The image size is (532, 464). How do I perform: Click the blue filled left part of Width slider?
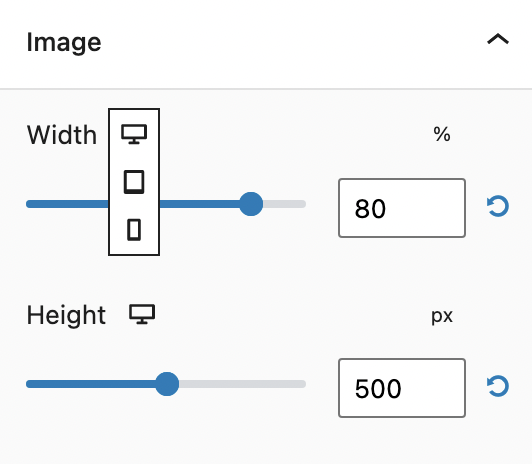(x=67, y=204)
